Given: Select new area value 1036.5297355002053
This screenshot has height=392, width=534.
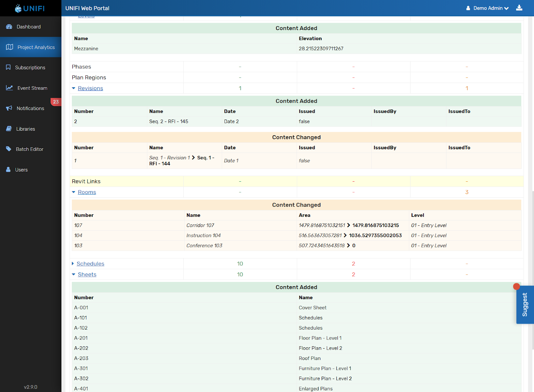Looking at the screenshot, I should point(375,235).
